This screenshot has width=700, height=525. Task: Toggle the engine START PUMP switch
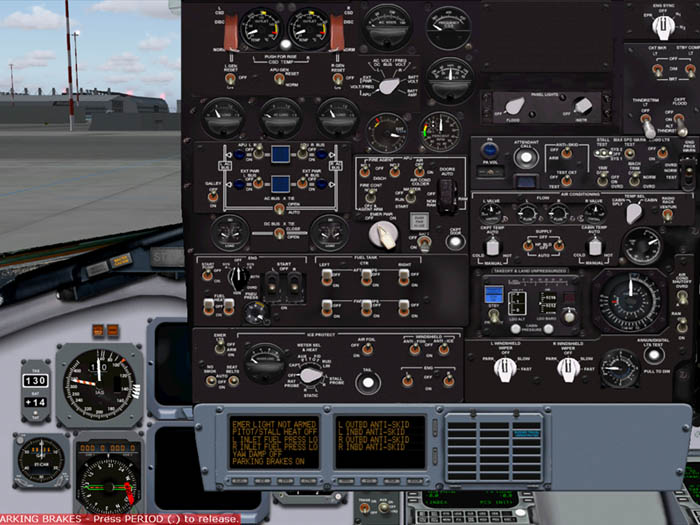pyautogui.click(x=208, y=275)
